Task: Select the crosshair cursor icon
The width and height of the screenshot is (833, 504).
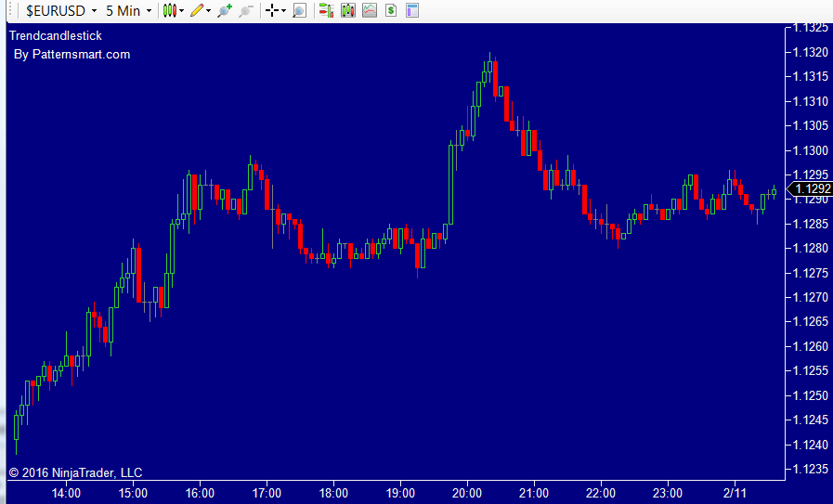Action: click(272, 10)
